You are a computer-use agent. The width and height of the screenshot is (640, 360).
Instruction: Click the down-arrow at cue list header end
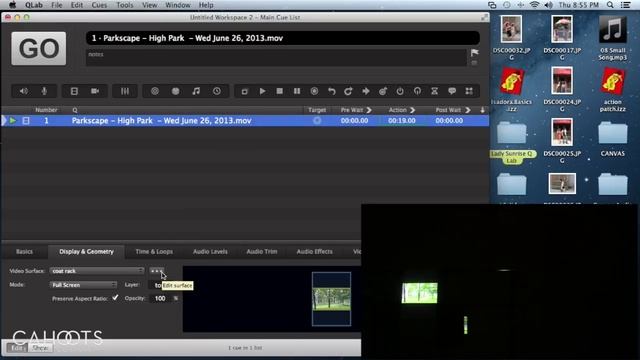(x=482, y=110)
